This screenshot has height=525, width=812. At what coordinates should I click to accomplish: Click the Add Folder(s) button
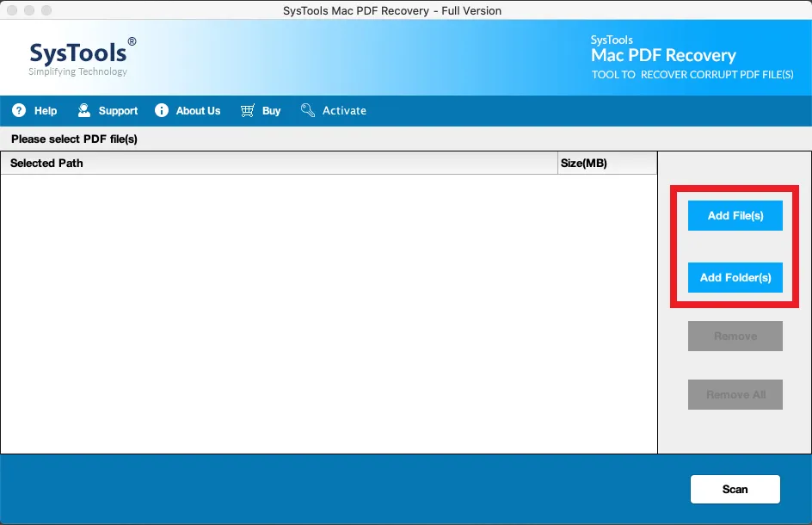(735, 278)
